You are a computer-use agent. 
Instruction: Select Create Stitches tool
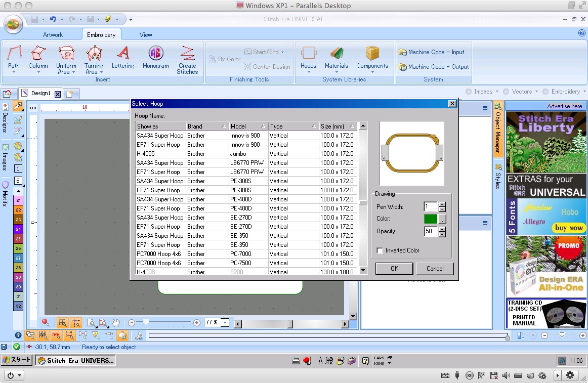tap(187, 59)
